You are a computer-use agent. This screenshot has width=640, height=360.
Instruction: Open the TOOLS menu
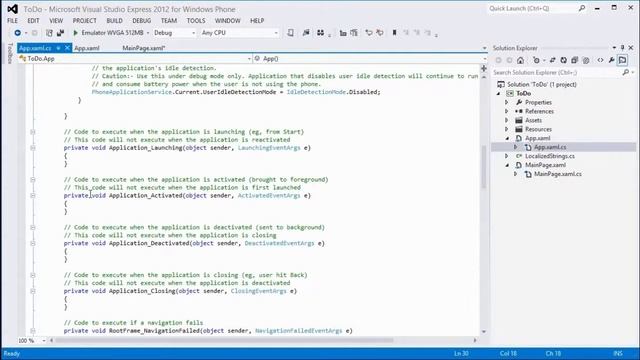tap(196, 20)
